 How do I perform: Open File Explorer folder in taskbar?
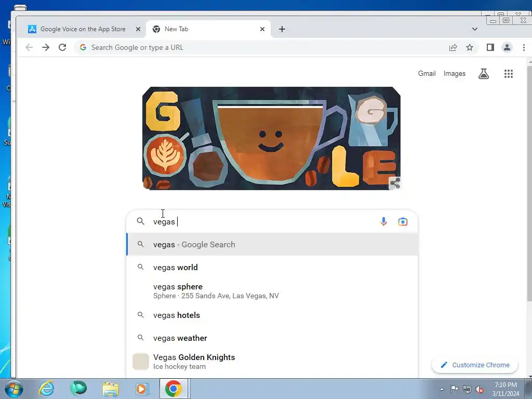[x=111, y=389]
